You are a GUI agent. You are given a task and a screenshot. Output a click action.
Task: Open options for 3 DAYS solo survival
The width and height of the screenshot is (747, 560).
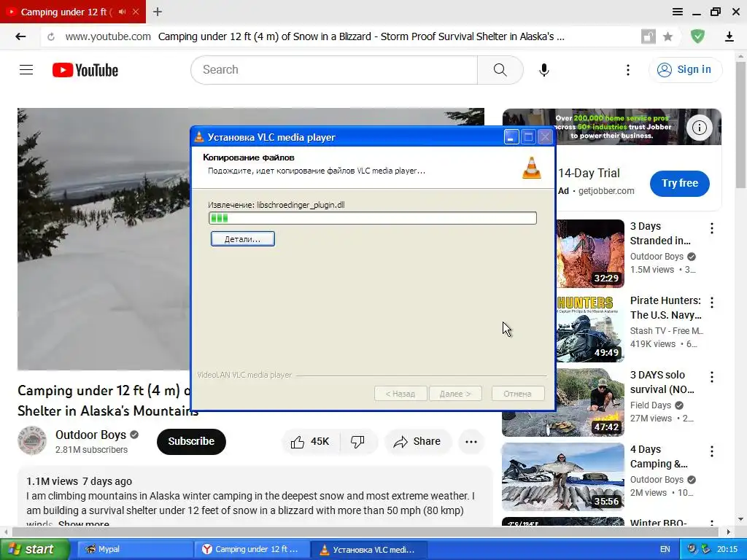[712, 377]
